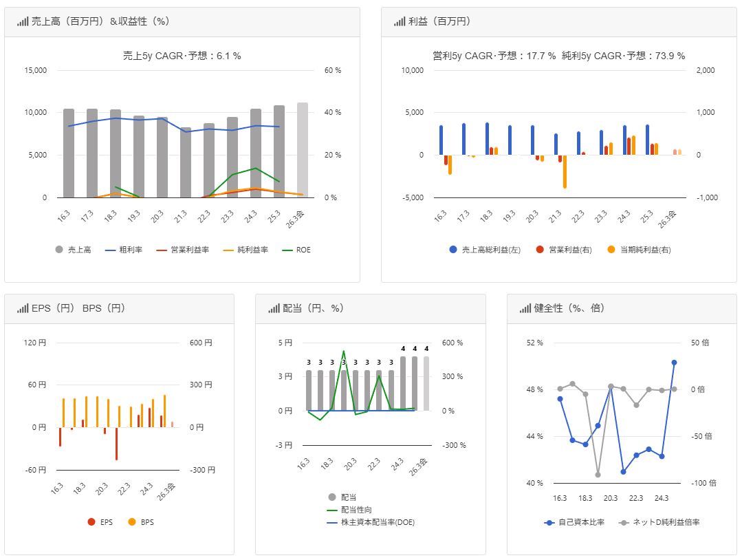Click the light grey 26.3会 forecast sales bar

click(303, 150)
